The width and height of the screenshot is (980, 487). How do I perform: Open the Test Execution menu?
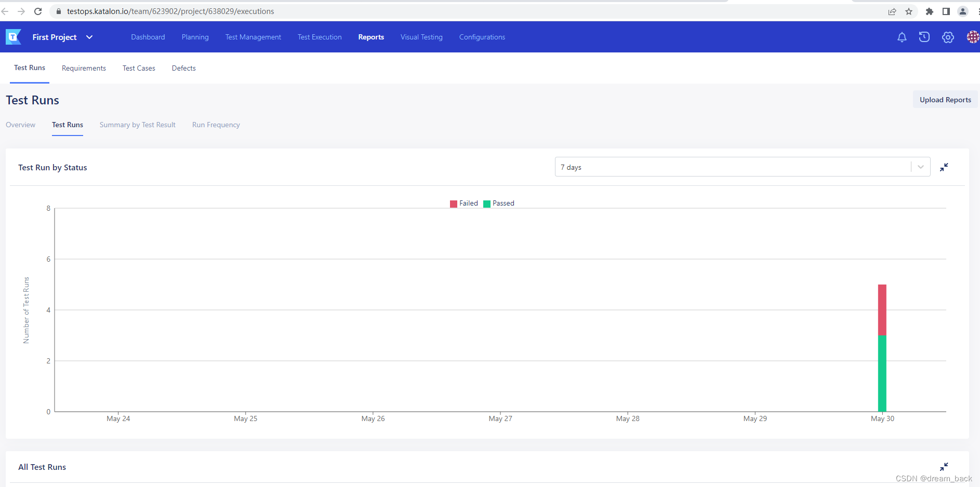(x=320, y=37)
